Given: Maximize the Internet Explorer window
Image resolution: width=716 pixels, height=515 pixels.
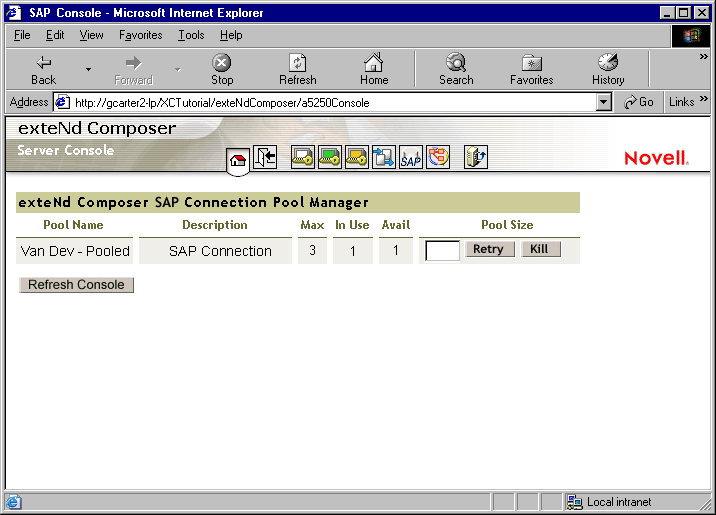Looking at the screenshot, I should coord(684,13).
